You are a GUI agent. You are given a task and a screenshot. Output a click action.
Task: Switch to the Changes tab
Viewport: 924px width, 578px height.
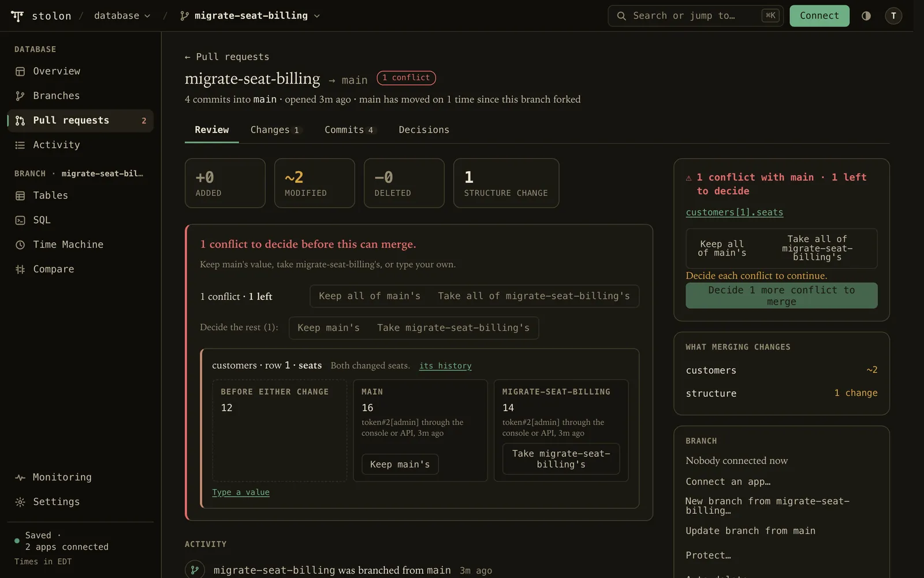(x=275, y=130)
